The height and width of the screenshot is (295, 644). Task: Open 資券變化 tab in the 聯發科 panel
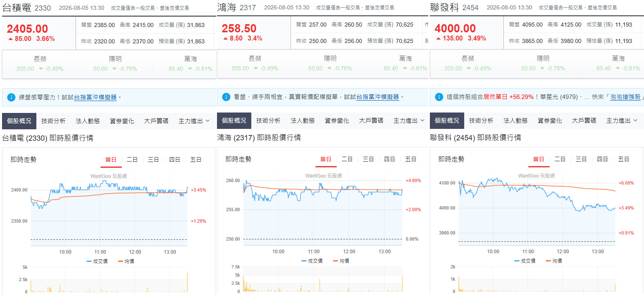click(x=550, y=121)
